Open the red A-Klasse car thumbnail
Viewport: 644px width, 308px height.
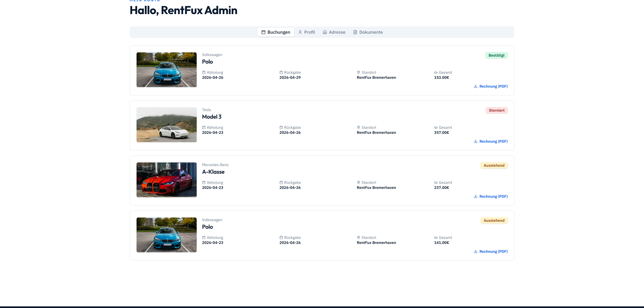[166, 180]
